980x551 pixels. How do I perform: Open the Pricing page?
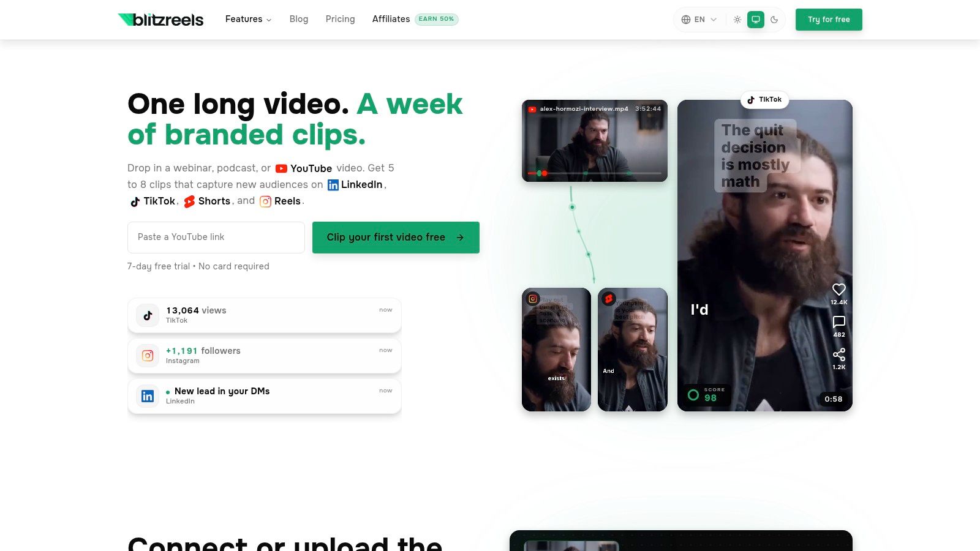point(340,19)
